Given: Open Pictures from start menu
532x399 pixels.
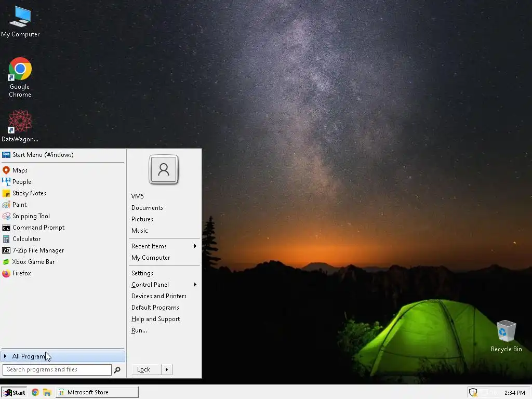Looking at the screenshot, I should click(142, 219).
